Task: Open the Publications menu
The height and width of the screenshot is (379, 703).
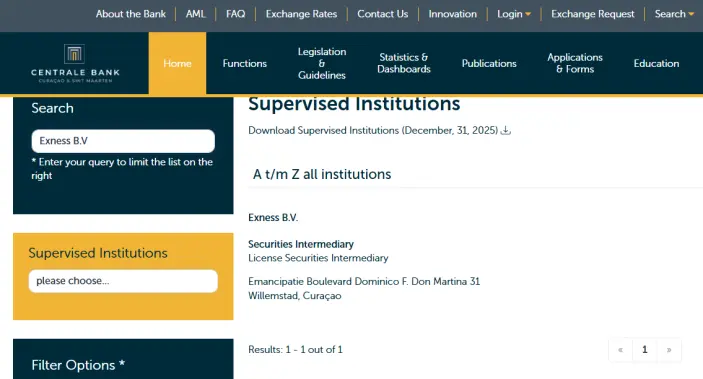Action: [x=489, y=63]
